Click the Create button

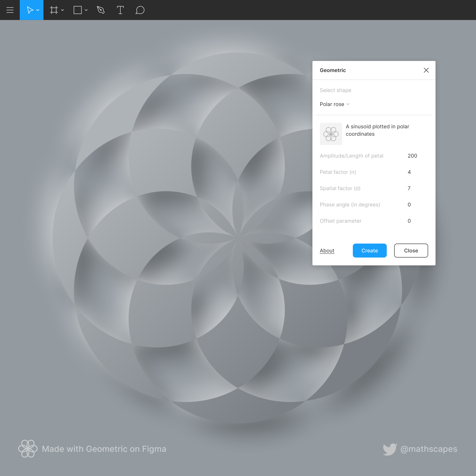click(370, 250)
